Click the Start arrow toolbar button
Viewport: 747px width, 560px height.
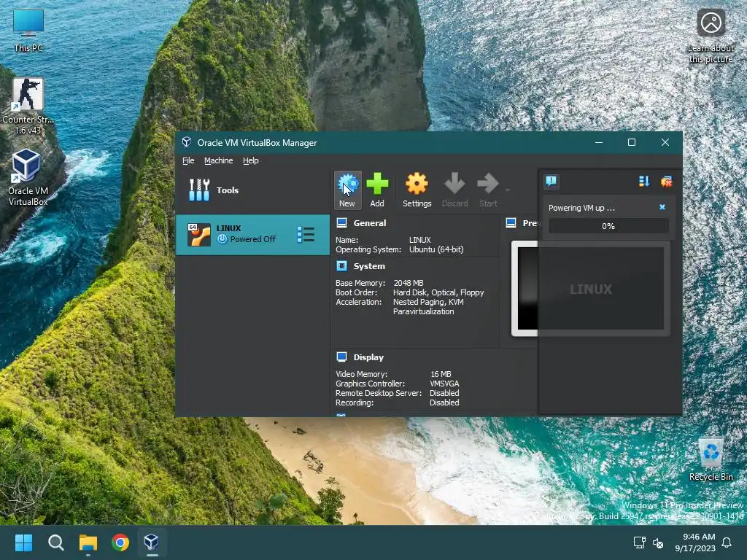click(488, 190)
